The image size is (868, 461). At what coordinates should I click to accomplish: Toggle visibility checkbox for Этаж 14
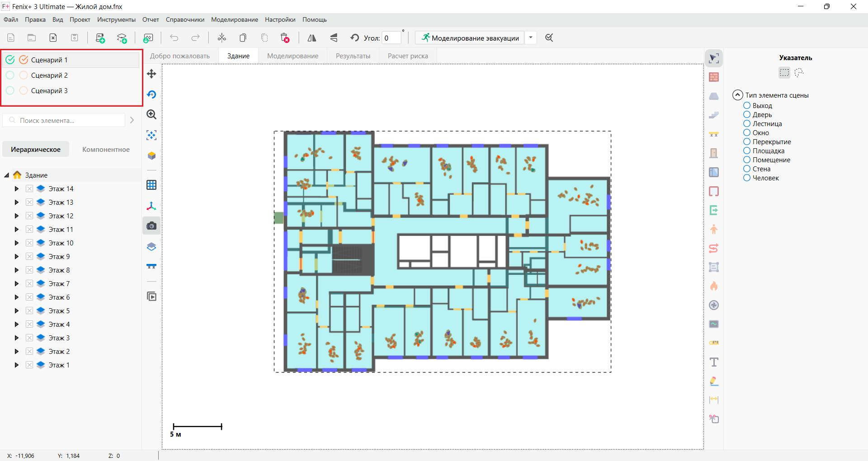click(29, 188)
